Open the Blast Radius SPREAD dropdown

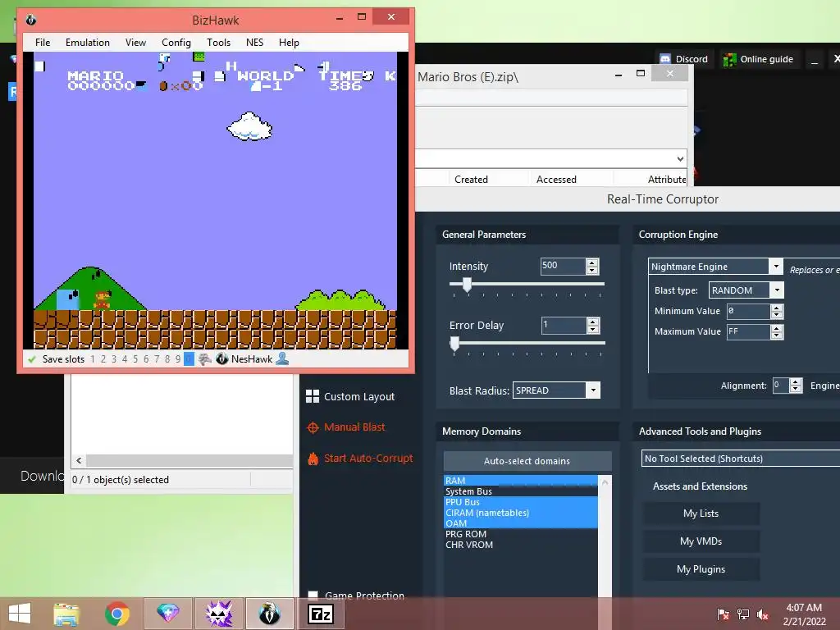(x=593, y=390)
